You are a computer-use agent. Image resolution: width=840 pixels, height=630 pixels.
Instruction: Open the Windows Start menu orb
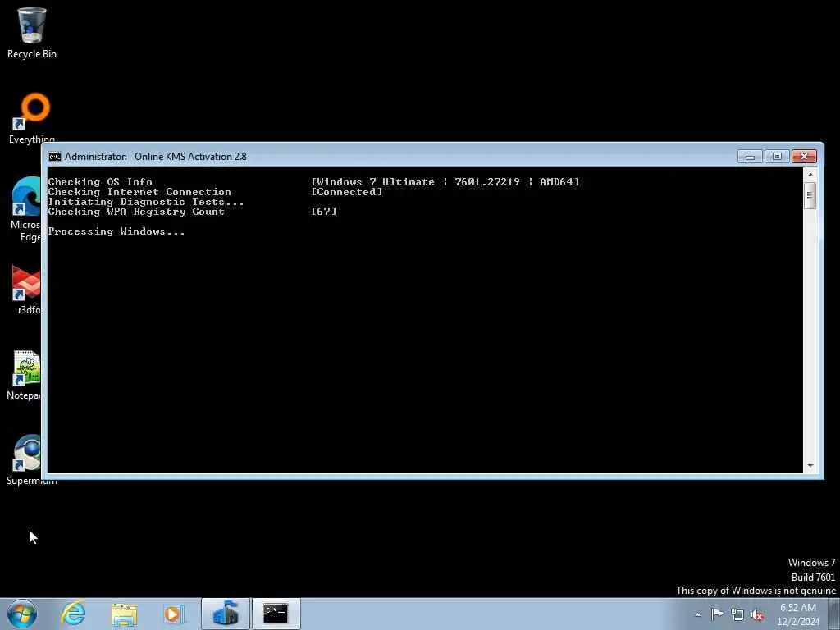[x=22, y=614]
